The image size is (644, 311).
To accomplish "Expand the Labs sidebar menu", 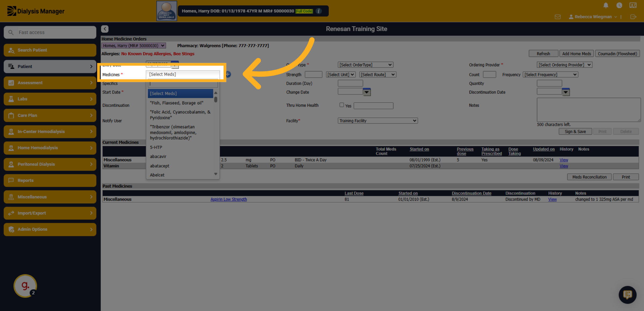I will pyautogui.click(x=50, y=99).
